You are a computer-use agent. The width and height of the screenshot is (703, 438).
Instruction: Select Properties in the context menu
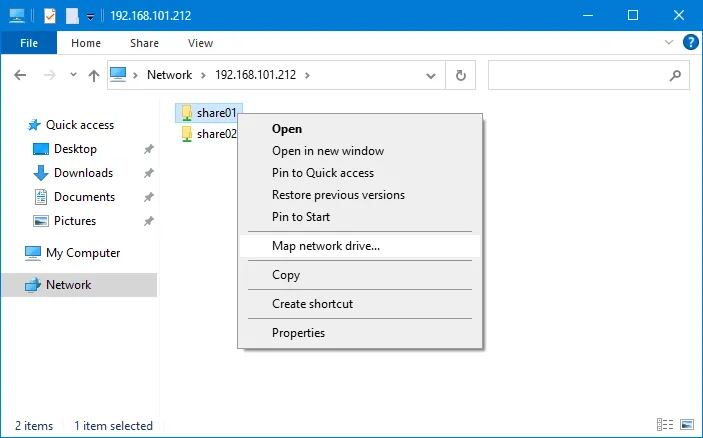point(298,333)
